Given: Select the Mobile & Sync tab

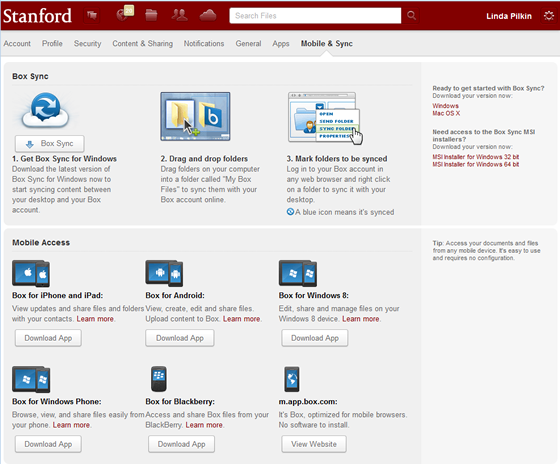Looking at the screenshot, I should pos(326,44).
